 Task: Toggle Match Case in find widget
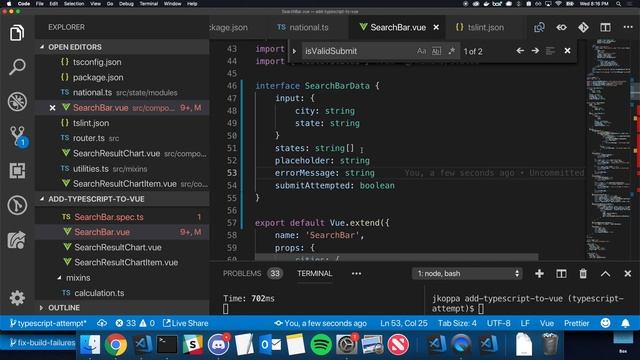(421, 51)
